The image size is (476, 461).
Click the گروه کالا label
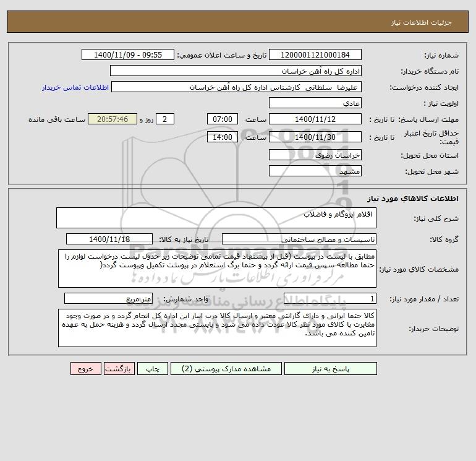444,239
